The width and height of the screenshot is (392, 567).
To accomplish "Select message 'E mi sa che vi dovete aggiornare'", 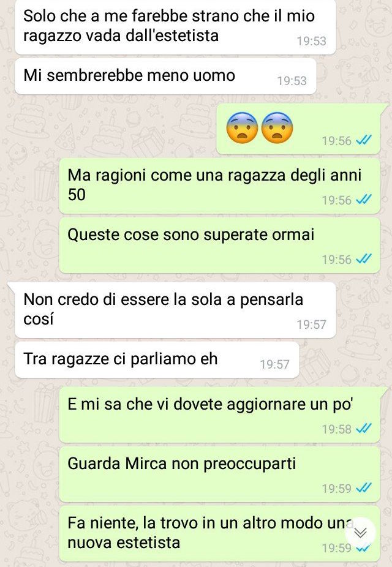I will point(219,415).
